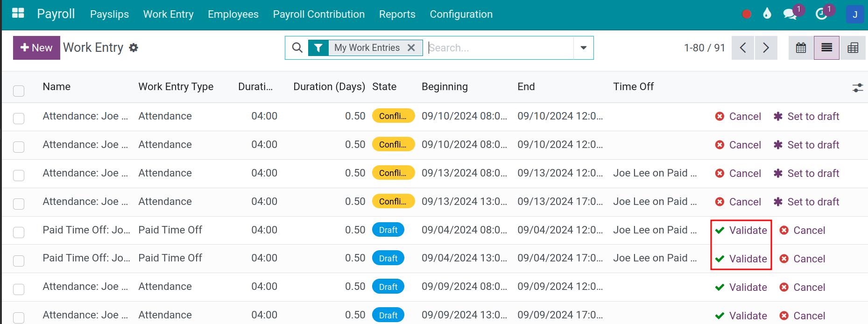Click the gear icon next to Work Entry
Image resolution: width=868 pixels, height=324 pixels.
click(134, 48)
